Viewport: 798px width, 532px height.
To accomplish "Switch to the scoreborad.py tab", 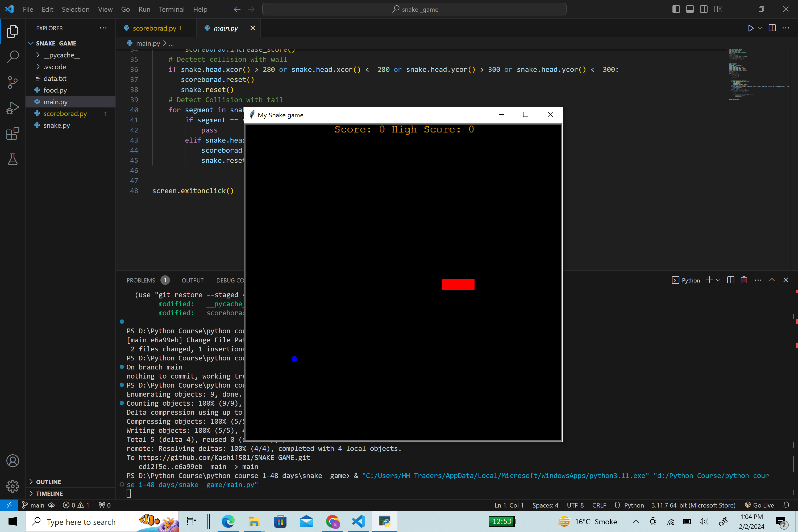I will (156, 28).
